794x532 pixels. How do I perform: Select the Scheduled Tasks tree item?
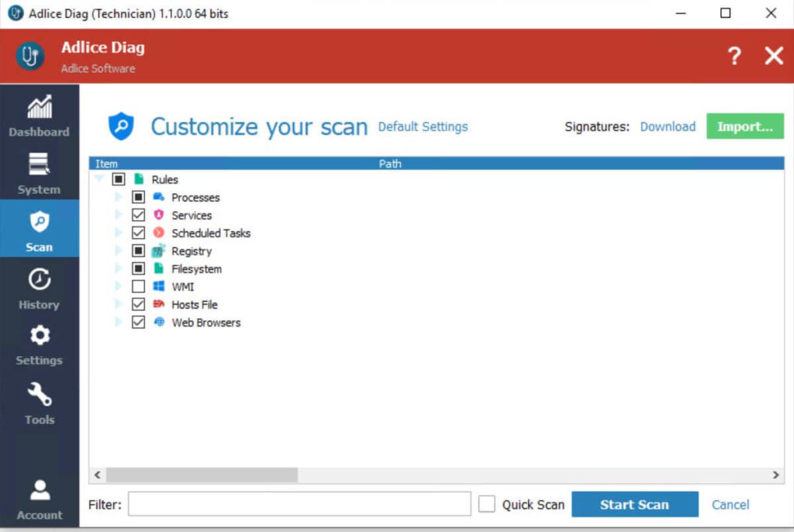click(x=211, y=233)
